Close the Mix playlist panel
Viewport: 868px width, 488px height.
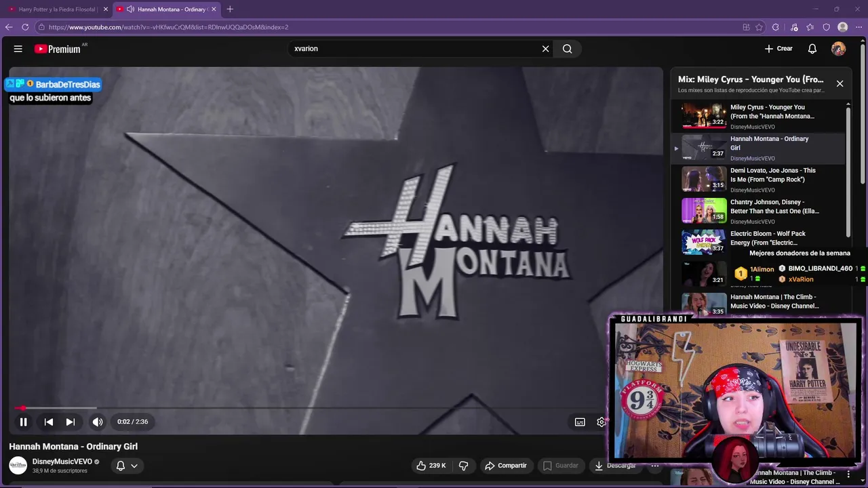tap(840, 83)
